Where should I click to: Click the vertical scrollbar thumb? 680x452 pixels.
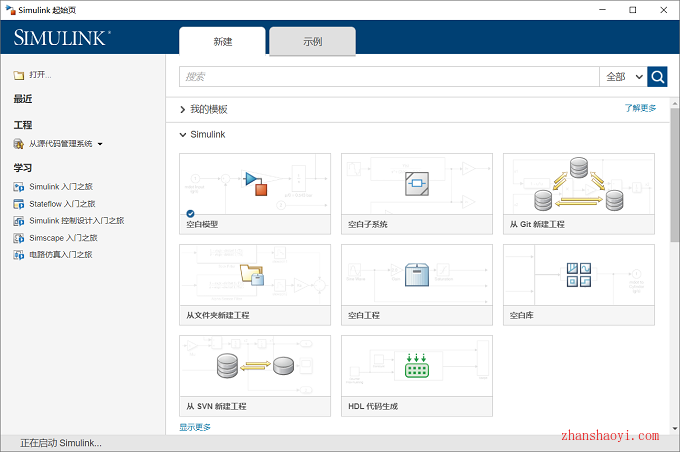point(675,174)
